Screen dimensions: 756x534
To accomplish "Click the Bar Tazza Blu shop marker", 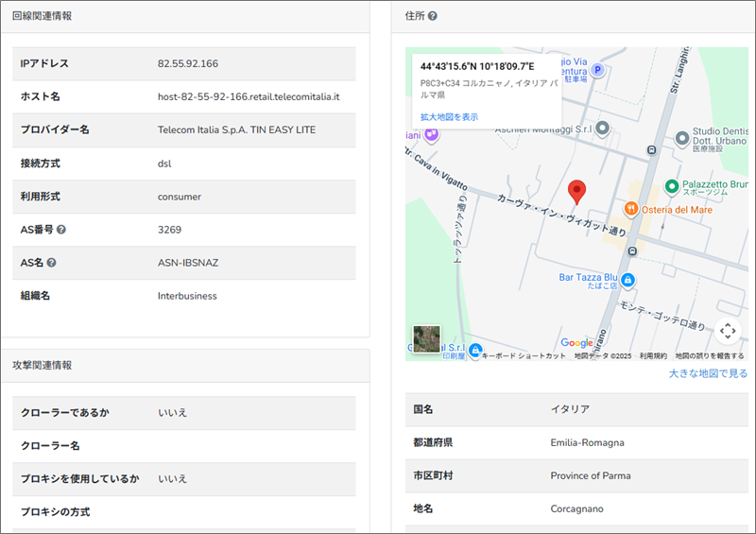I will (628, 279).
